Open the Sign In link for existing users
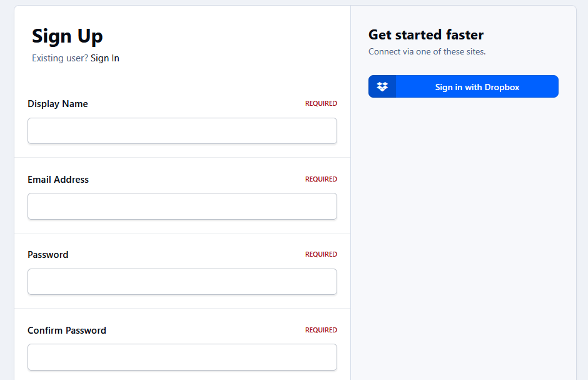 (105, 58)
